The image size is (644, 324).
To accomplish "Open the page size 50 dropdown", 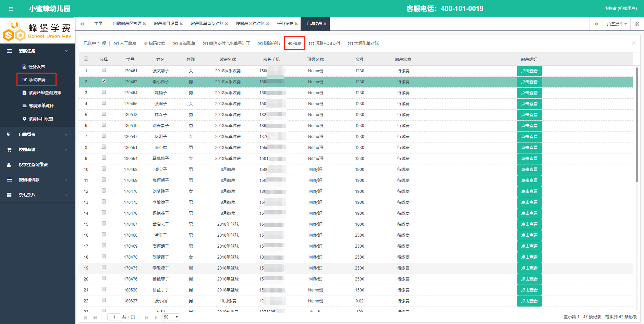I will [171, 317].
